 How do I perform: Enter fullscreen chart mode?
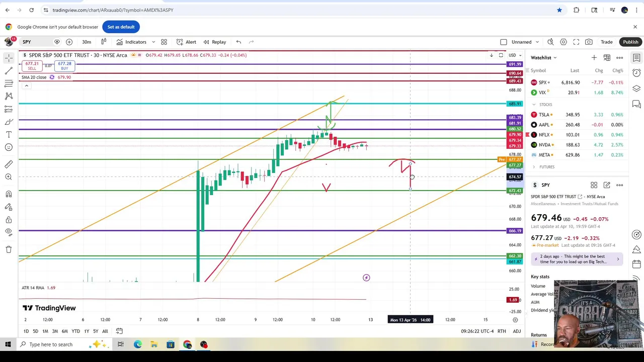pyautogui.click(x=576, y=42)
